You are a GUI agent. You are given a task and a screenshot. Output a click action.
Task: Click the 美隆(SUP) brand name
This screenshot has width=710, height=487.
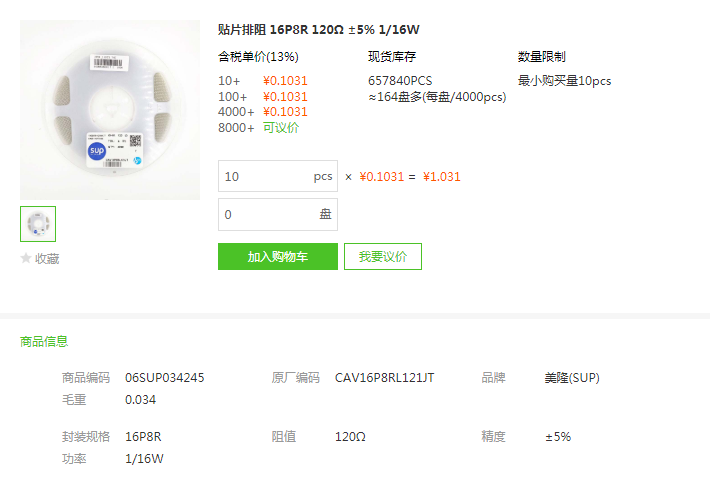click(x=572, y=377)
